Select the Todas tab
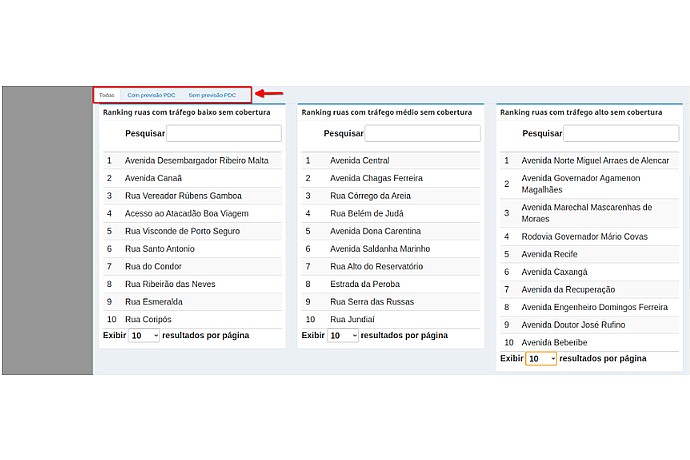This screenshot has height=460, width=690. [x=106, y=95]
